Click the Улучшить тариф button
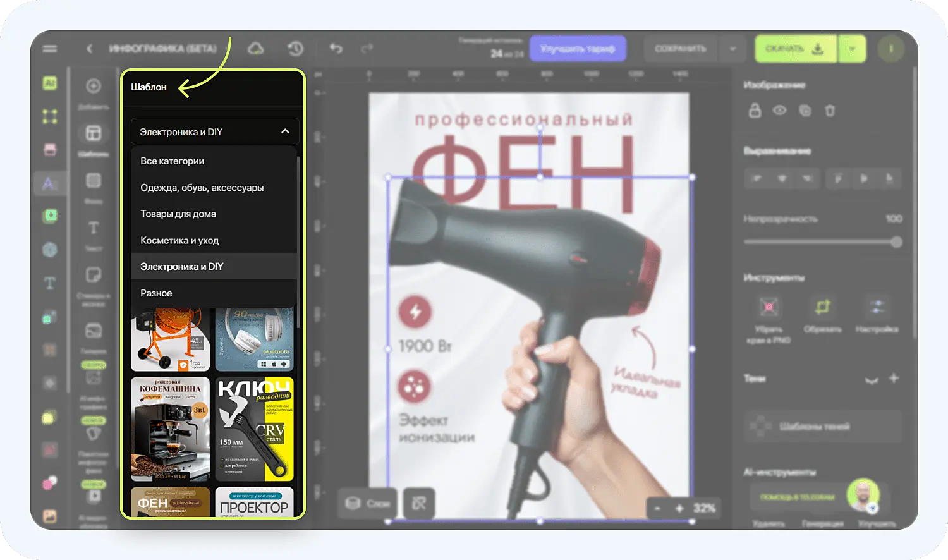This screenshot has width=948, height=560. click(578, 49)
